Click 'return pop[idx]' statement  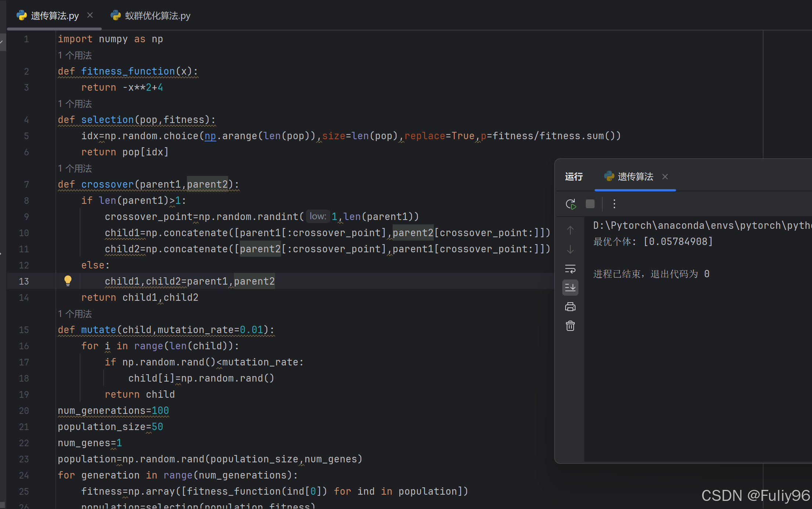pos(125,152)
